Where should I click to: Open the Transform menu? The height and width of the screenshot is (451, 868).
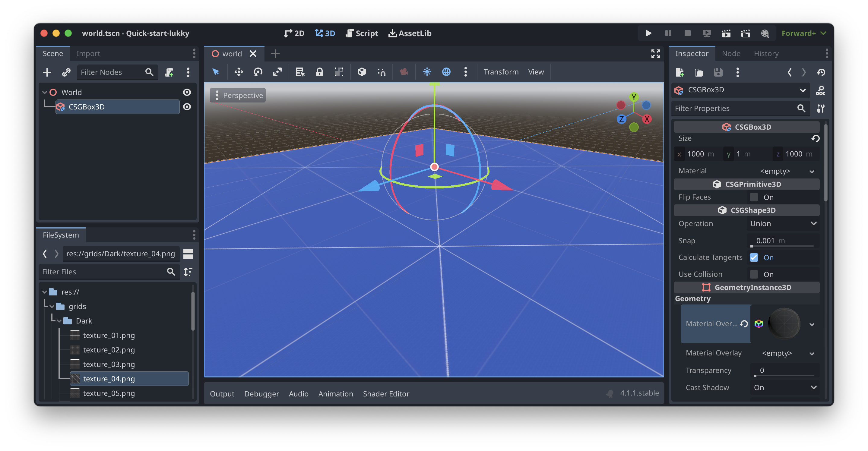point(501,72)
